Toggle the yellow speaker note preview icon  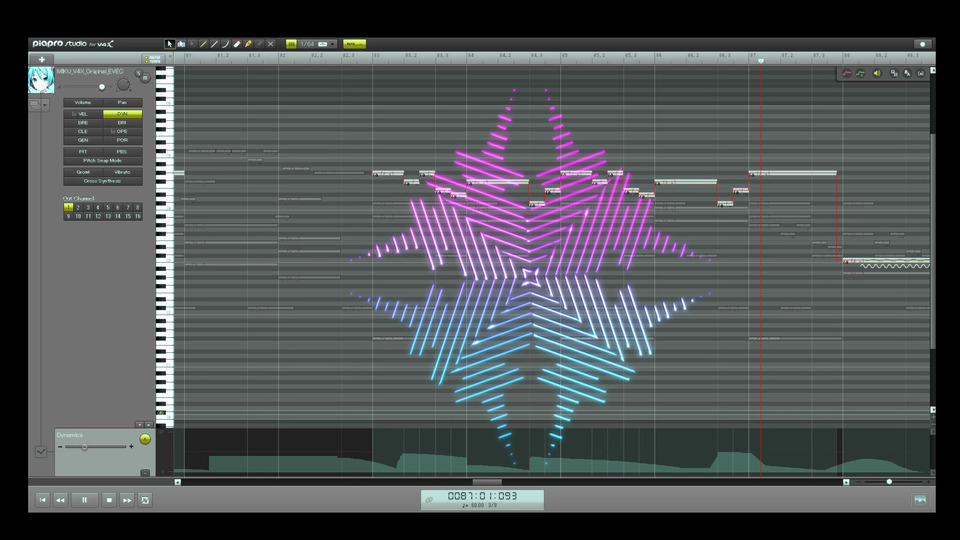(877, 73)
